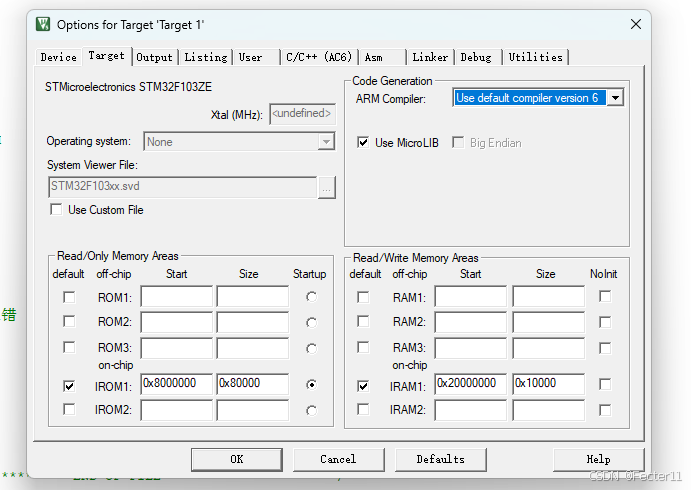Click the RAM1 Size field
Screen dimensions: 691x490
coord(549,297)
